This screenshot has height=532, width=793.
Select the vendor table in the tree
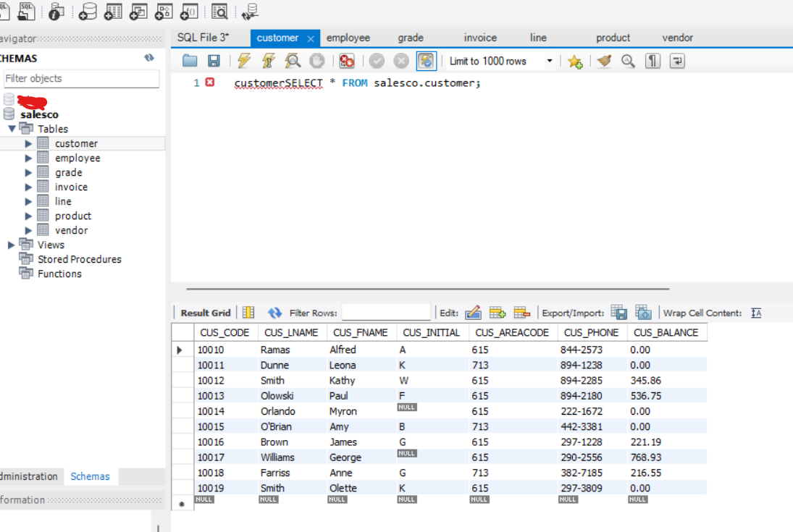tap(71, 230)
